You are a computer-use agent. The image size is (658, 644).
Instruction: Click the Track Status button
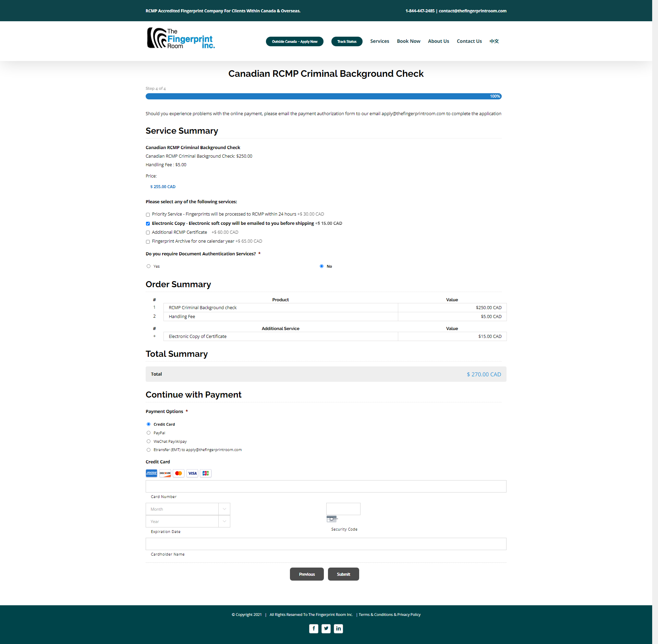[346, 41]
